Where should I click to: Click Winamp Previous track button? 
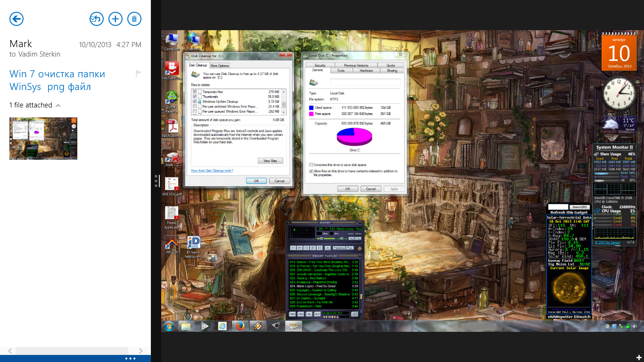pyautogui.click(x=293, y=247)
